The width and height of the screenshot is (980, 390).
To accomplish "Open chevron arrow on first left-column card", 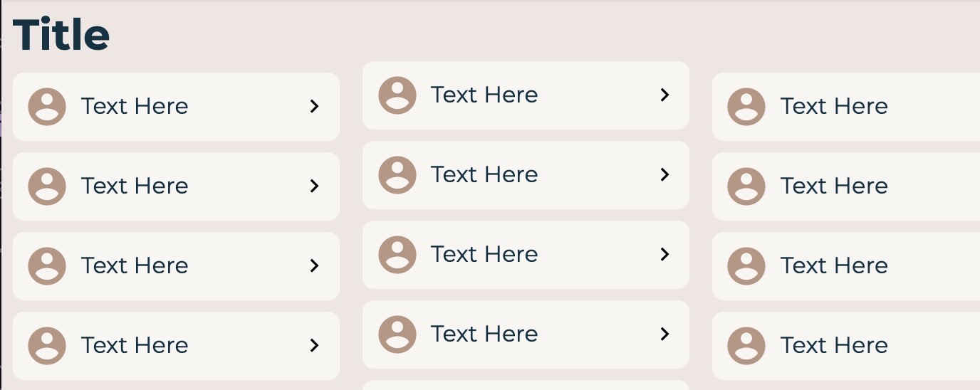I will (x=314, y=107).
